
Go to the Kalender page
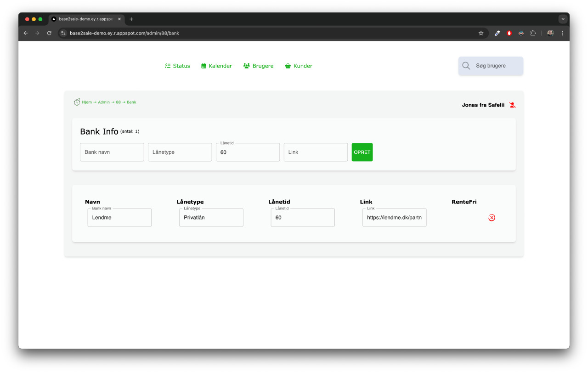pos(216,66)
